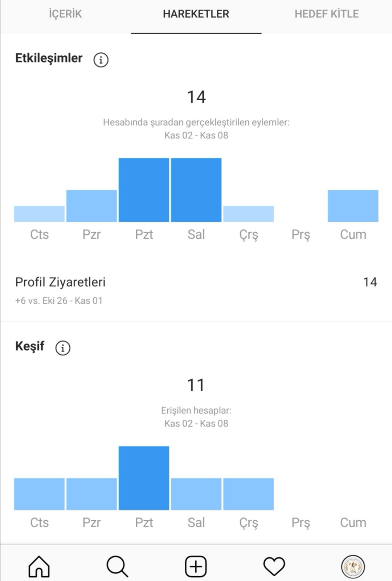Select the Pzr bar in Etkileşimler chart
The width and height of the screenshot is (392, 581).
click(x=91, y=206)
